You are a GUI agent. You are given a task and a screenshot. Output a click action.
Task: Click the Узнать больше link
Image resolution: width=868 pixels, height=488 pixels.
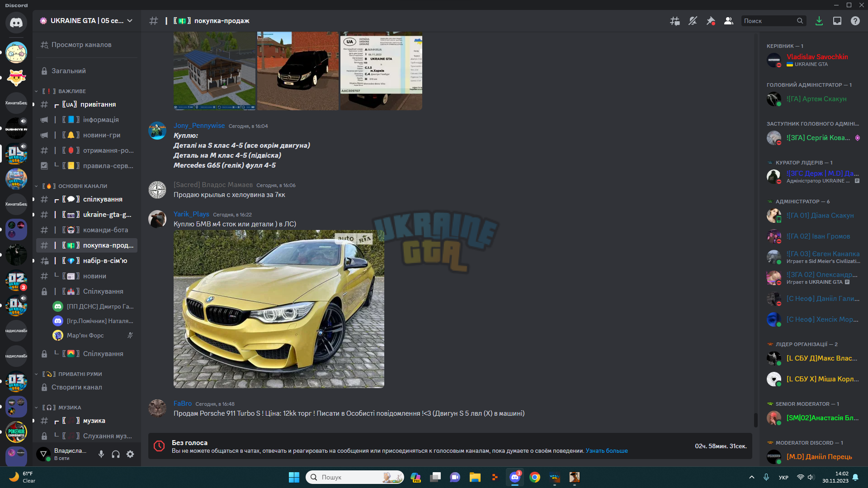tap(607, 451)
